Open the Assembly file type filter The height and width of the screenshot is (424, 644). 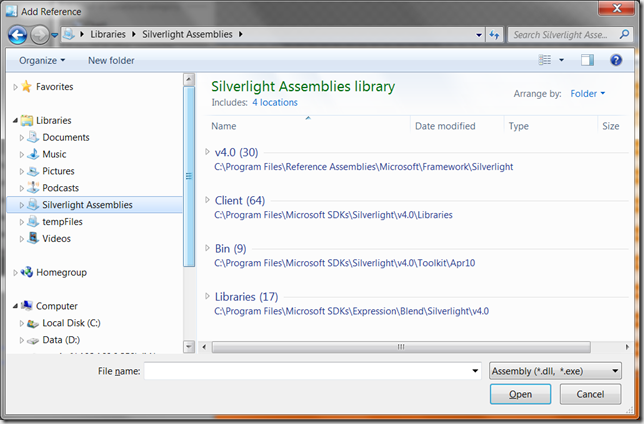555,371
